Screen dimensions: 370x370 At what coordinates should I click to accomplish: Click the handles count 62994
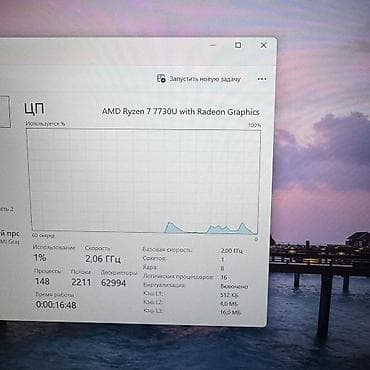pyautogui.click(x=113, y=283)
